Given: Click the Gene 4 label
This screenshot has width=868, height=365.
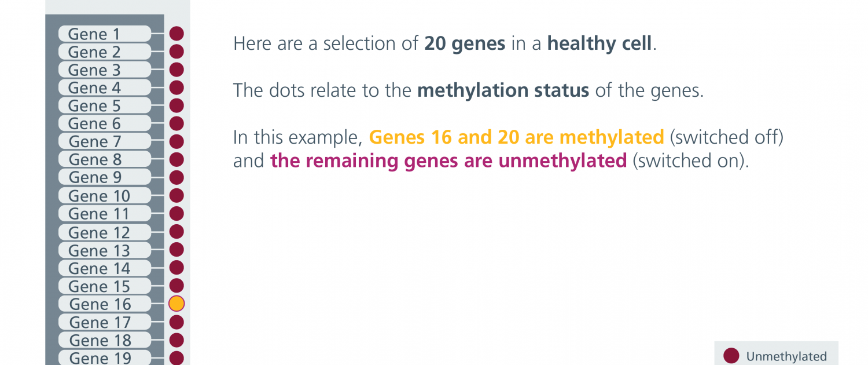Looking at the screenshot, I should (105, 87).
